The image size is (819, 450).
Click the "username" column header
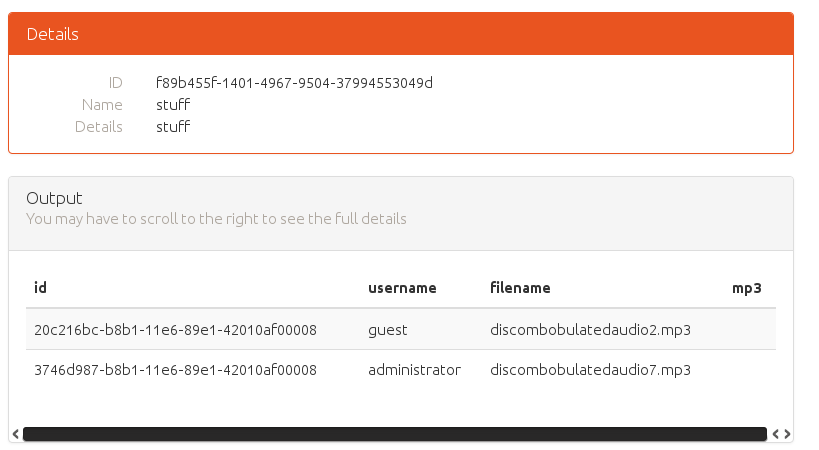[402, 288]
